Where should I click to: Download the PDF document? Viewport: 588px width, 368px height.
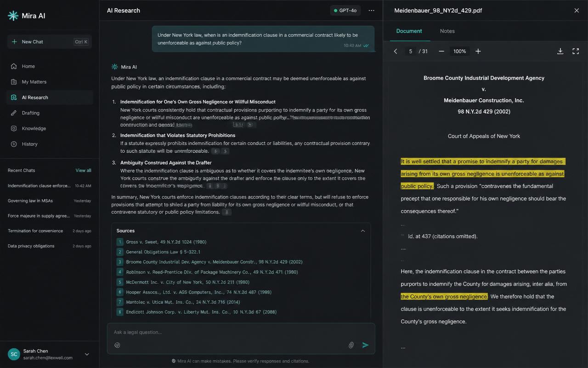pyautogui.click(x=560, y=52)
